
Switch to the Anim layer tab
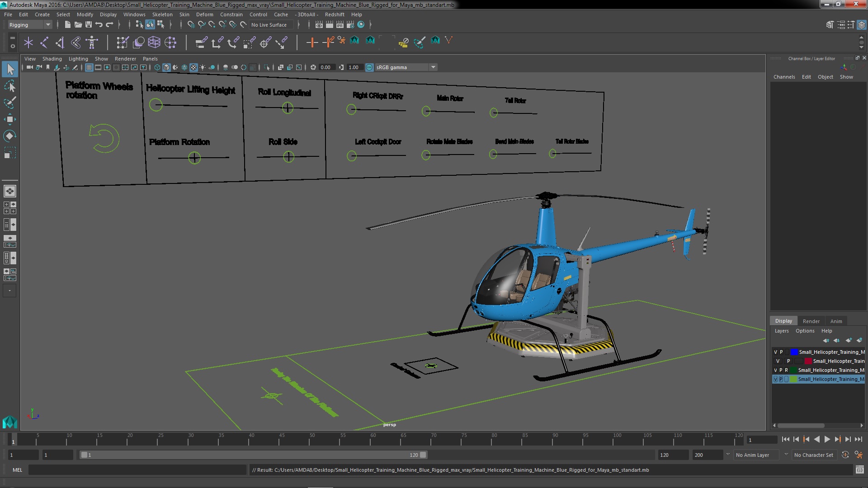pyautogui.click(x=836, y=321)
